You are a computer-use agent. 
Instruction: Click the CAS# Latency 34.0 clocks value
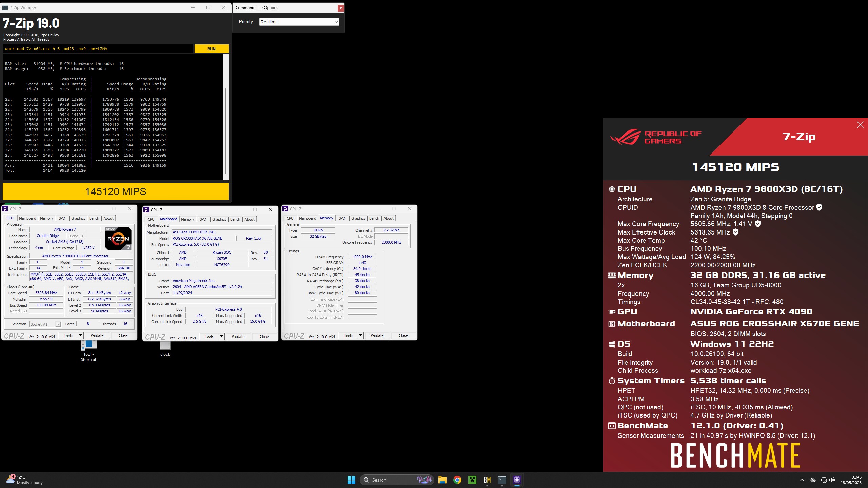click(x=362, y=269)
